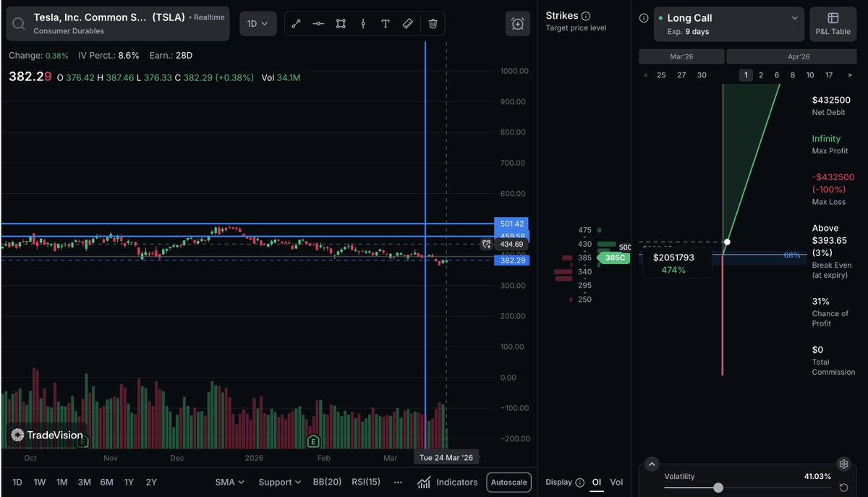Screen dimensions: 868x497
Task: Go to next expiration dates arrow
Action: [850, 75]
